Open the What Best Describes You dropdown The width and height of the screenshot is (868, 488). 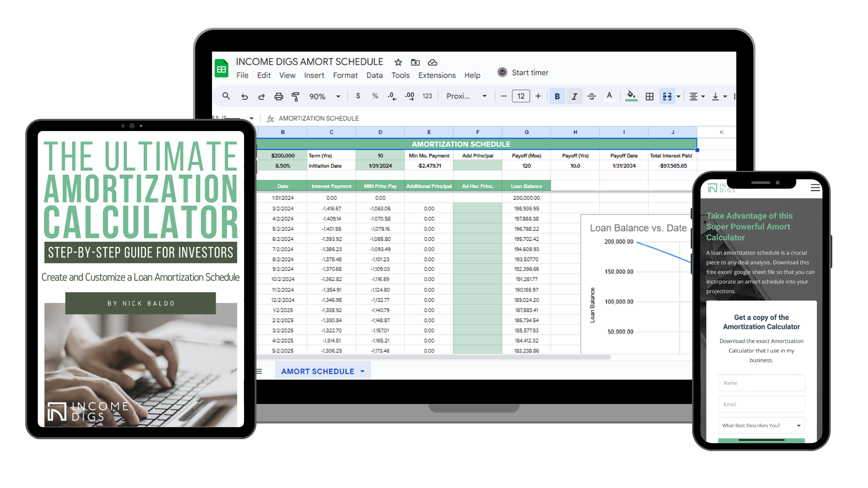pyautogui.click(x=761, y=426)
